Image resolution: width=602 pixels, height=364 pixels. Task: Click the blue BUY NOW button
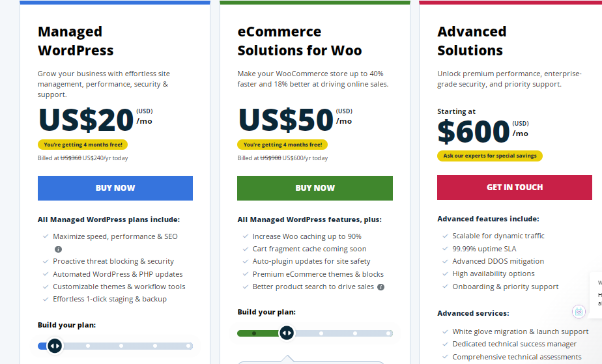click(x=115, y=188)
